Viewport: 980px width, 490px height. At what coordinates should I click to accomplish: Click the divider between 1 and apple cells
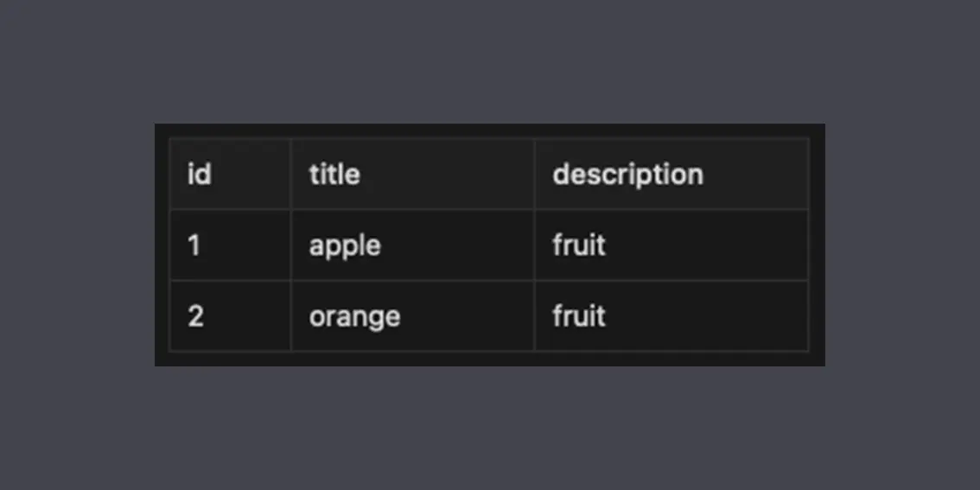click(x=290, y=245)
